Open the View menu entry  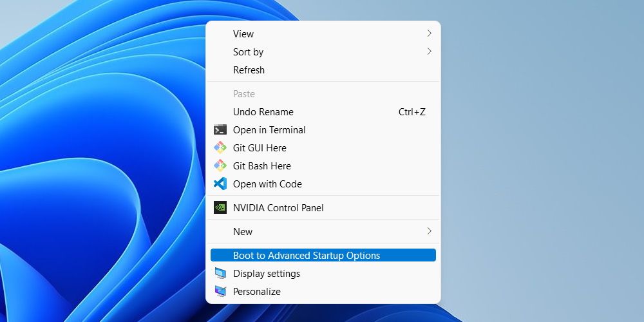[323, 33]
